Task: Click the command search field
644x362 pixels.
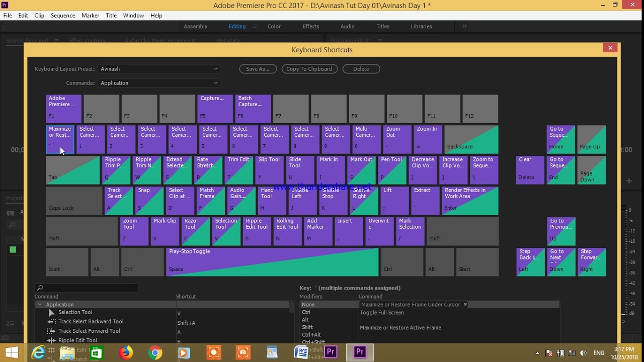Action: coord(86,288)
